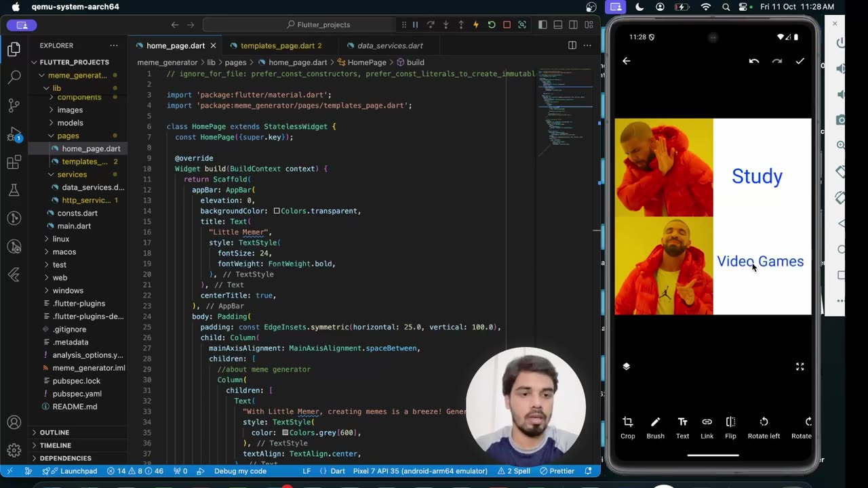
Task: Change language mode Dart in status bar
Action: (338, 471)
